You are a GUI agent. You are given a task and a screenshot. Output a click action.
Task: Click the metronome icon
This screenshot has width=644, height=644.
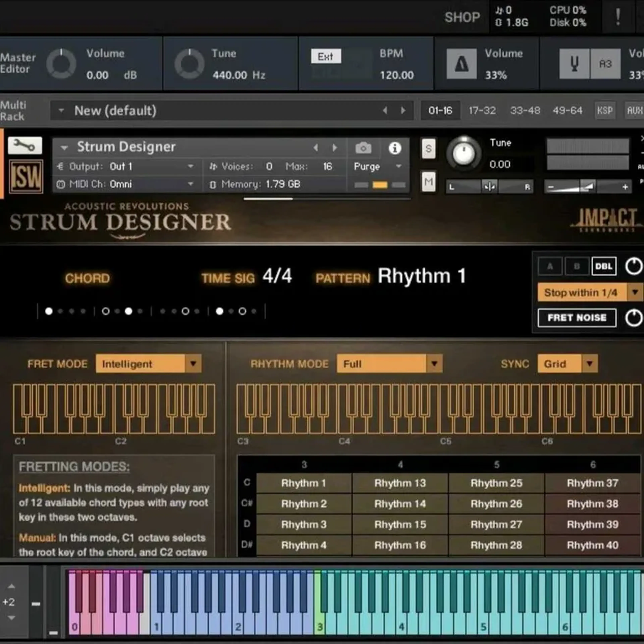tap(462, 64)
